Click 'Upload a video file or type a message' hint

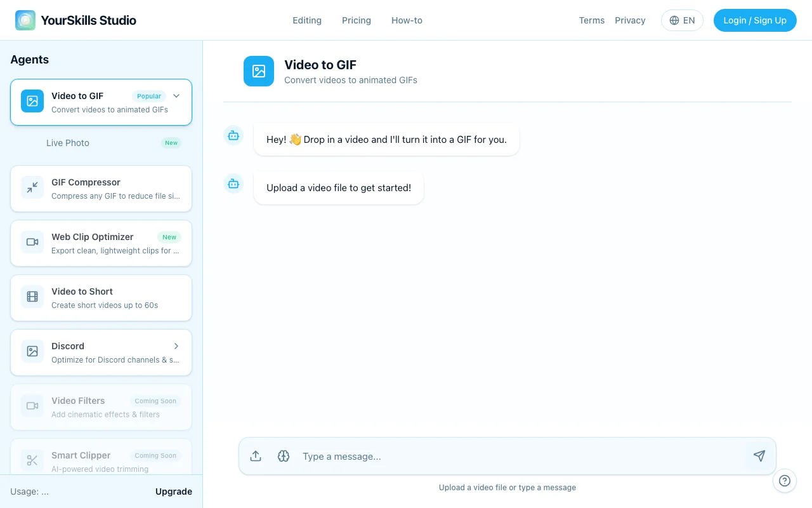[x=507, y=488]
